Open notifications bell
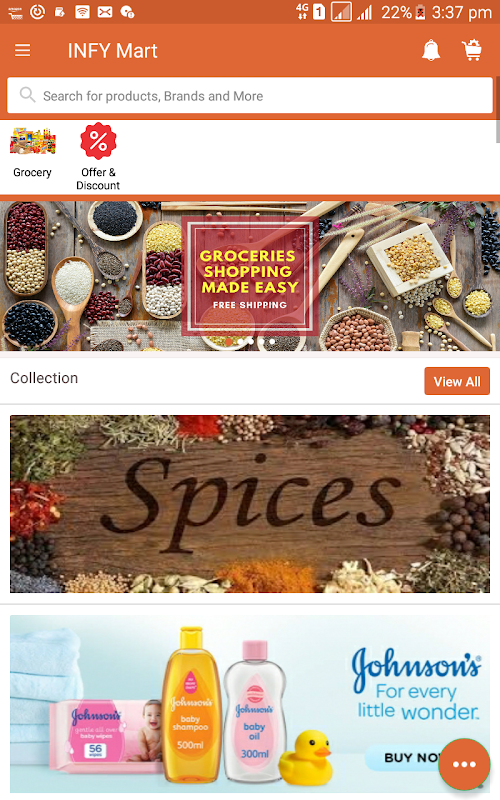Viewport: 500px width, 800px height. pyautogui.click(x=431, y=51)
